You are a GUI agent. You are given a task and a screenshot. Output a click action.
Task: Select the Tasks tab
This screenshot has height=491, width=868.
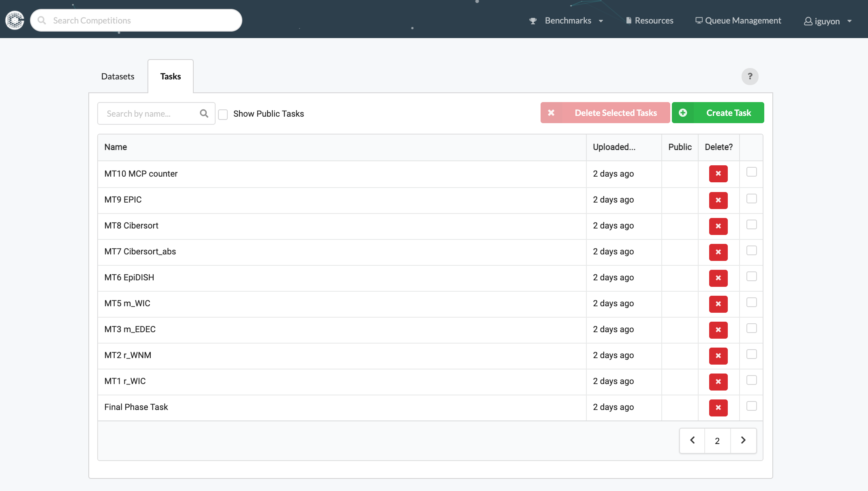[x=170, y=76]
